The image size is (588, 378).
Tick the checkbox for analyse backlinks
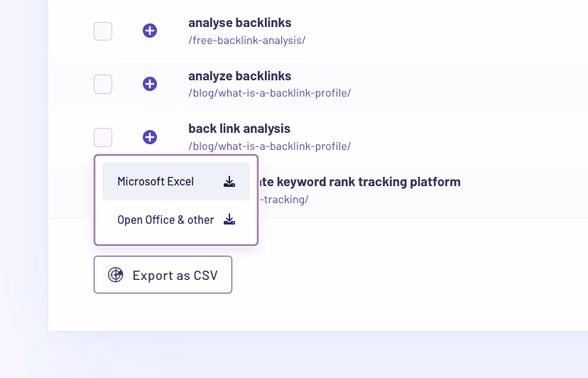(x=103, y=31)
